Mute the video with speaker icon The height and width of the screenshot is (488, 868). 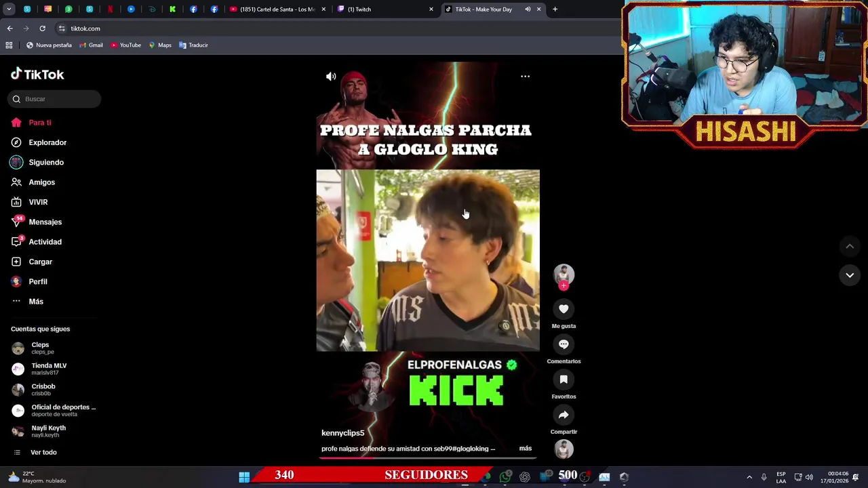click(331, 77)
